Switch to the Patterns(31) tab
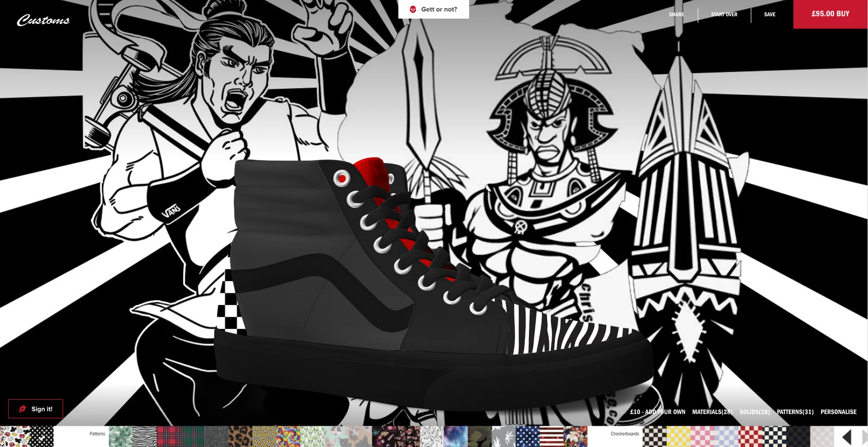The width and height of the screenshot is (868, 447). 795,412
